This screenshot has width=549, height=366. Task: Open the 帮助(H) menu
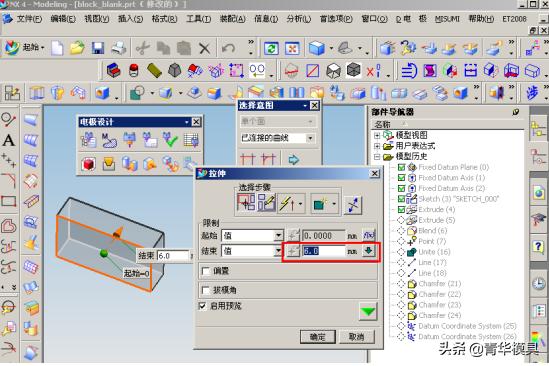click(481, 19)
